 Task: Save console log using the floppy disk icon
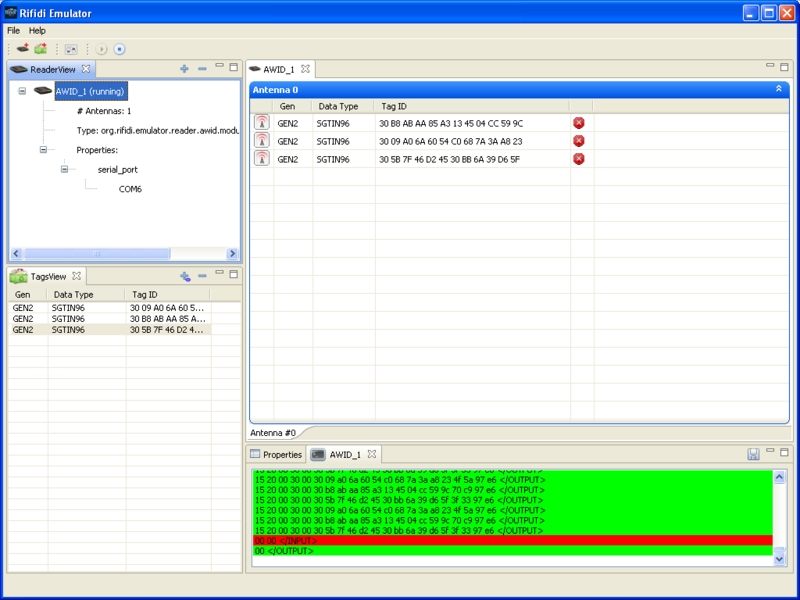(753, 454)
